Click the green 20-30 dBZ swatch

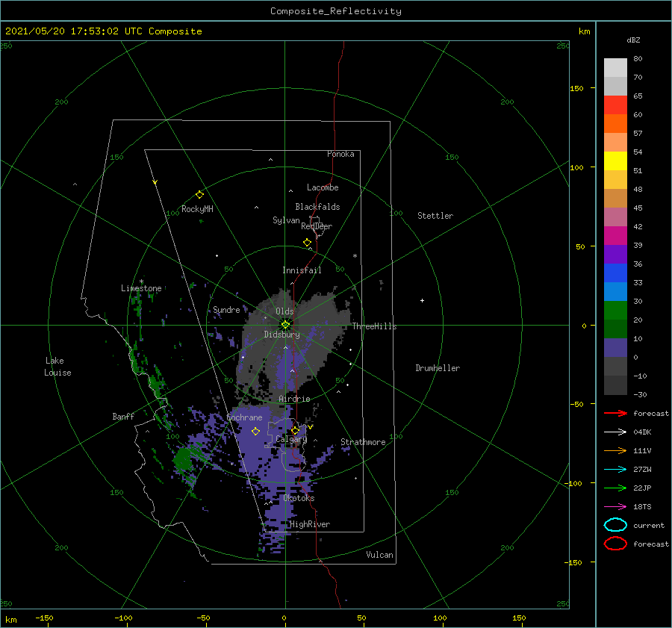click(x=615, y=310)
